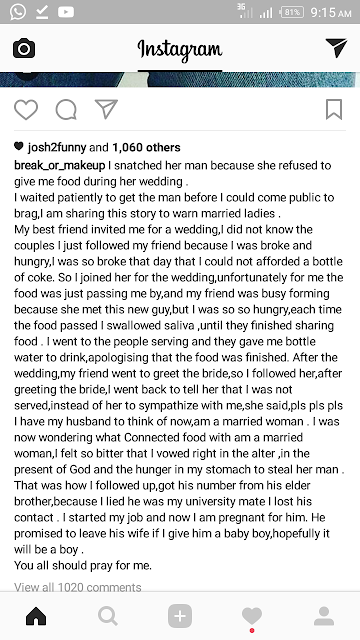
Task: Save the post with bookmark icon
Action: click(334, 109)
